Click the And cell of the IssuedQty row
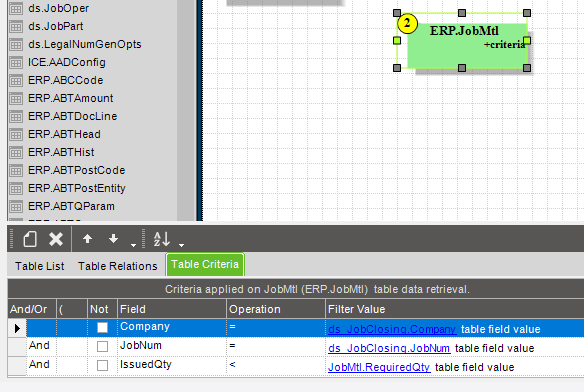The image size is (584, 392). [41, 365]
